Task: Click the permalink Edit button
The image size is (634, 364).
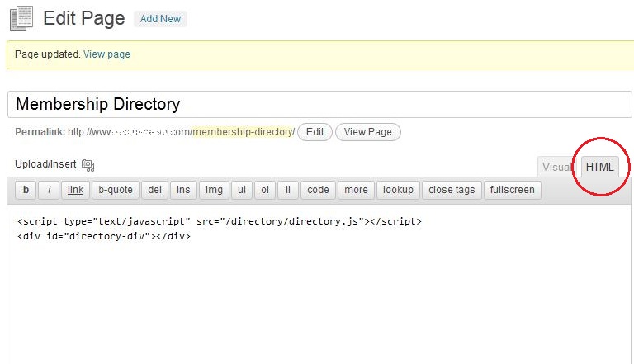Action: [x=315, y=132]
